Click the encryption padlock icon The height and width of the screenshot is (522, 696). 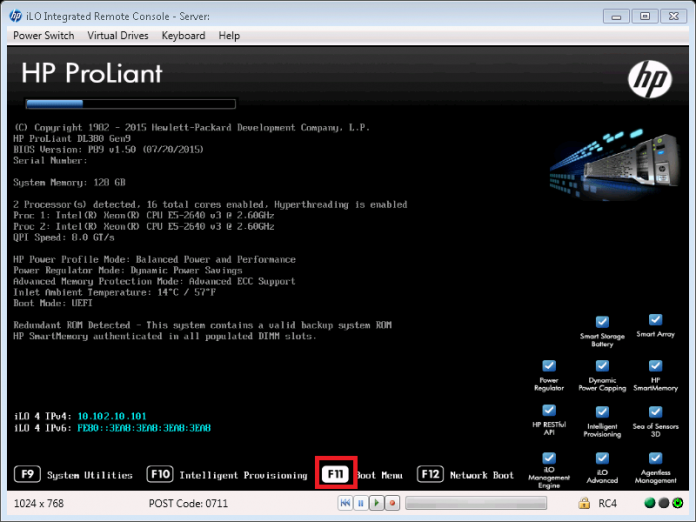[x=584, y=503]
